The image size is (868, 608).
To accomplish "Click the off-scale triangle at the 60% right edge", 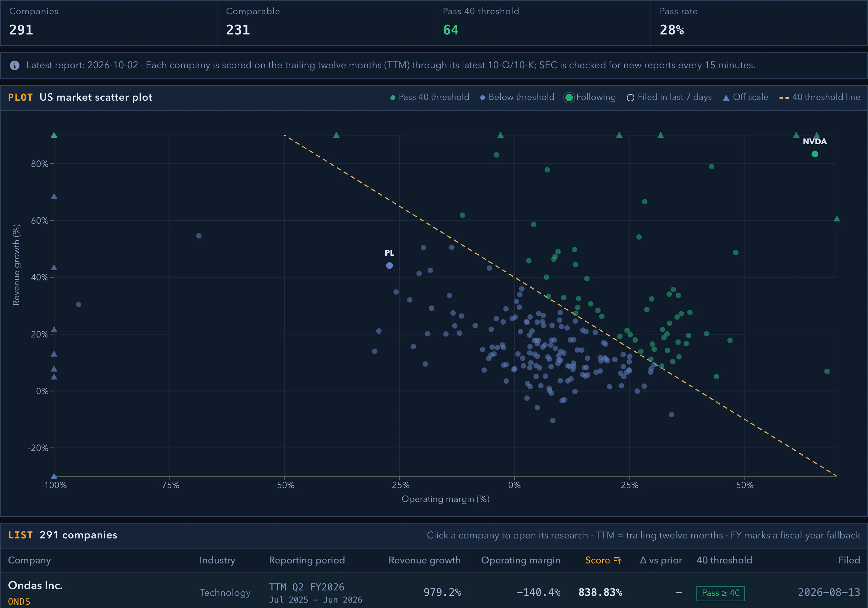I will pyautogui.click(x=837, y=219).
